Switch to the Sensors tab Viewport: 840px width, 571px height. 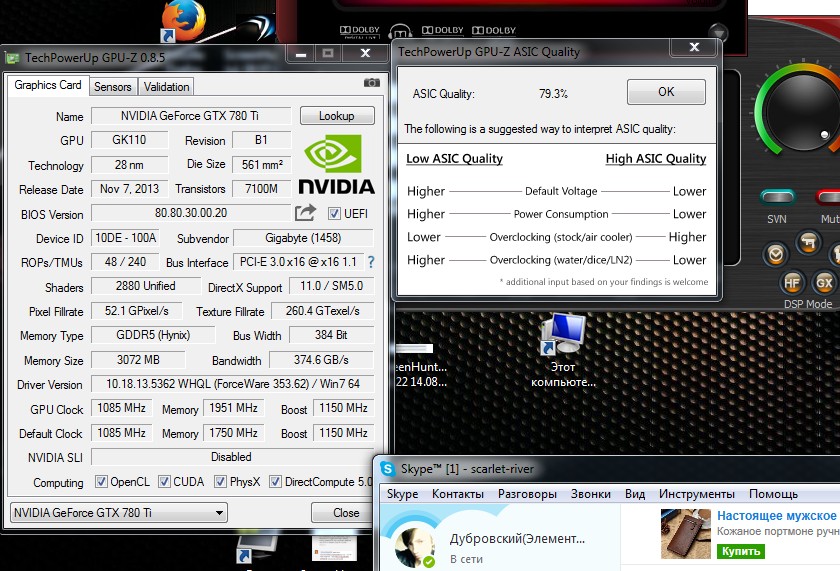[113, 87]
